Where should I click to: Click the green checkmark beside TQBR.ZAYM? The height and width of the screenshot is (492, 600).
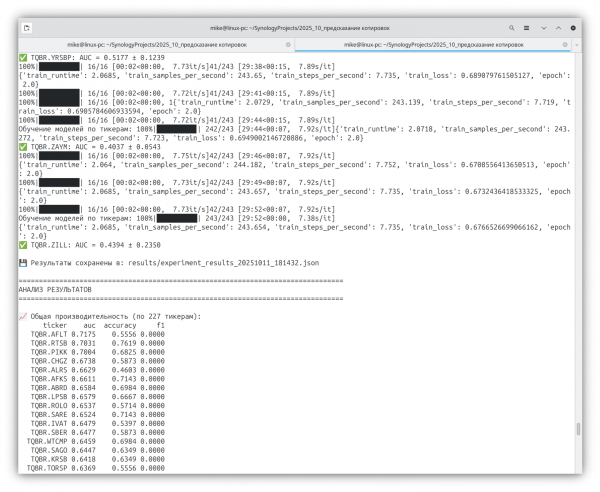(23, 147)
